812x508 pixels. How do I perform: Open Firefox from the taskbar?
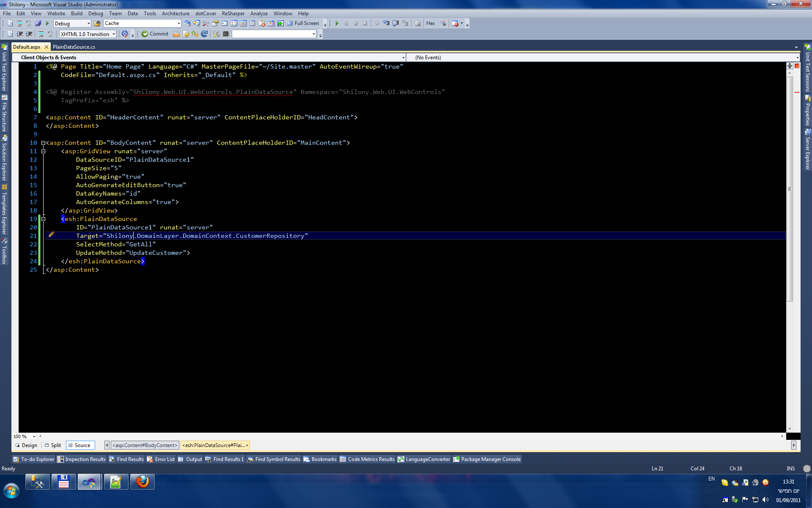143,482
